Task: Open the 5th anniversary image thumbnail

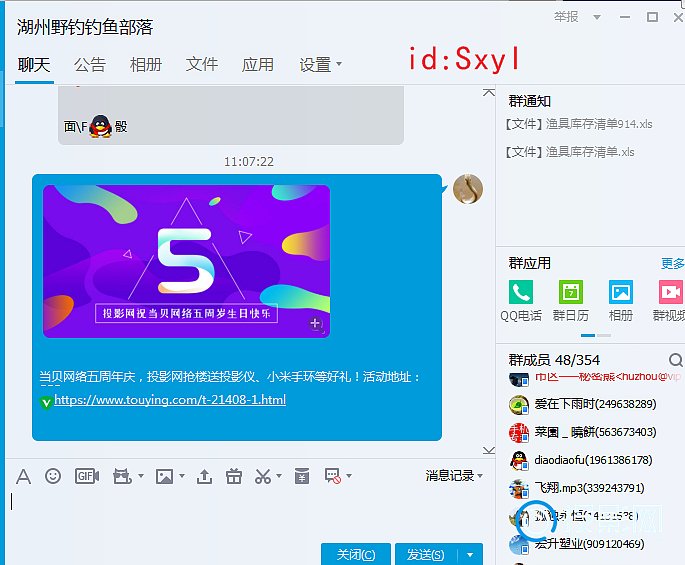Action: click(x=187, y=261)
